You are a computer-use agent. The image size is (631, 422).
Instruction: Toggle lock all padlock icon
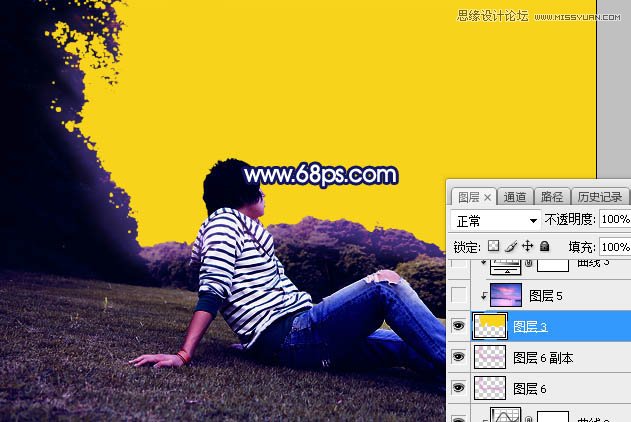click(544, 246)
